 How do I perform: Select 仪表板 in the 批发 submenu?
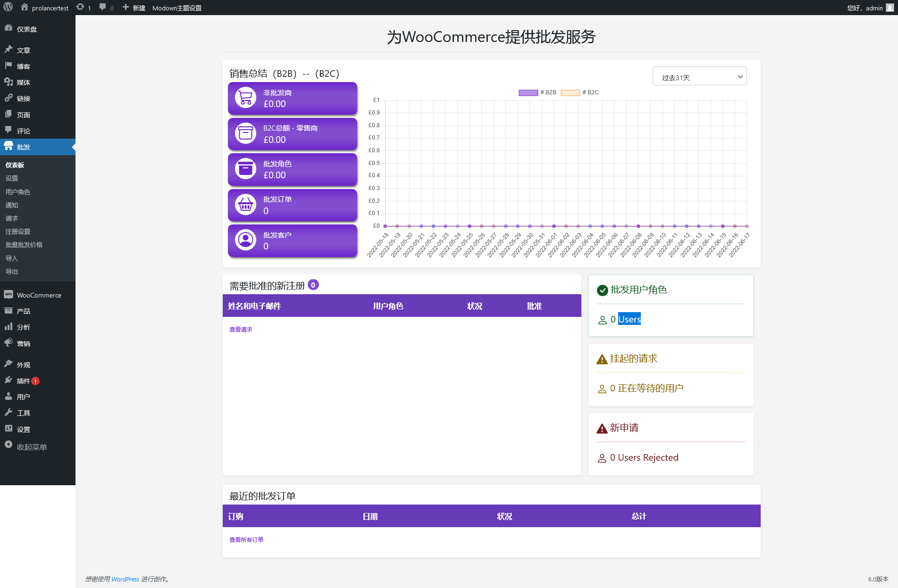(x=15, y=165)
